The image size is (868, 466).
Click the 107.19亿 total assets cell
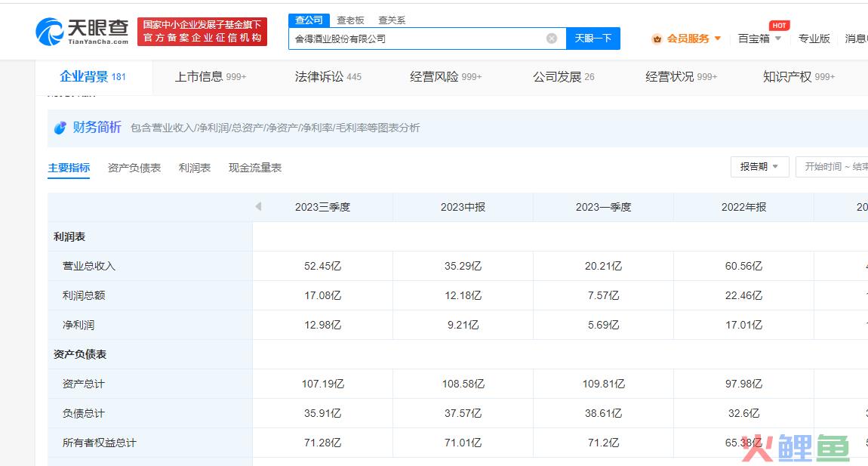coord(323,384)
